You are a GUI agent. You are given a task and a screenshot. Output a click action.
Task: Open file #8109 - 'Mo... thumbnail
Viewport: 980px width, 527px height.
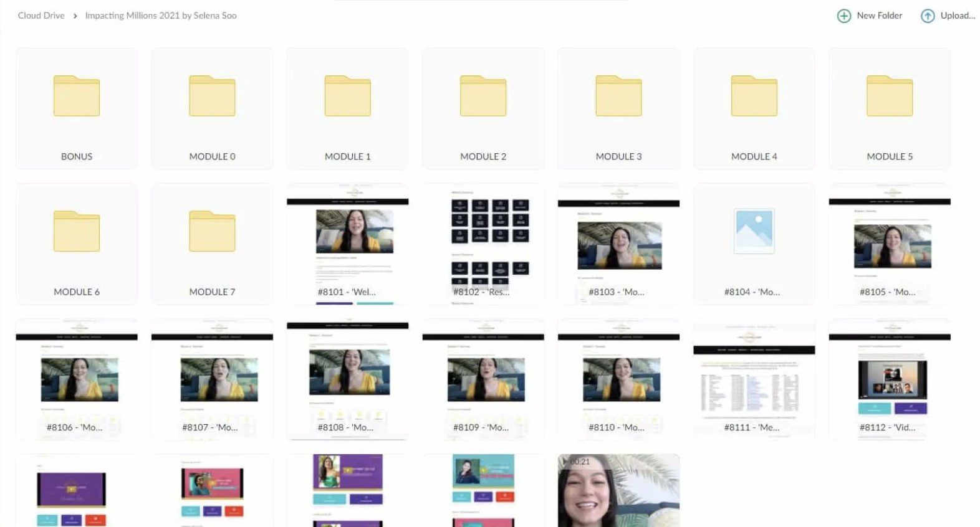[483, 379]
